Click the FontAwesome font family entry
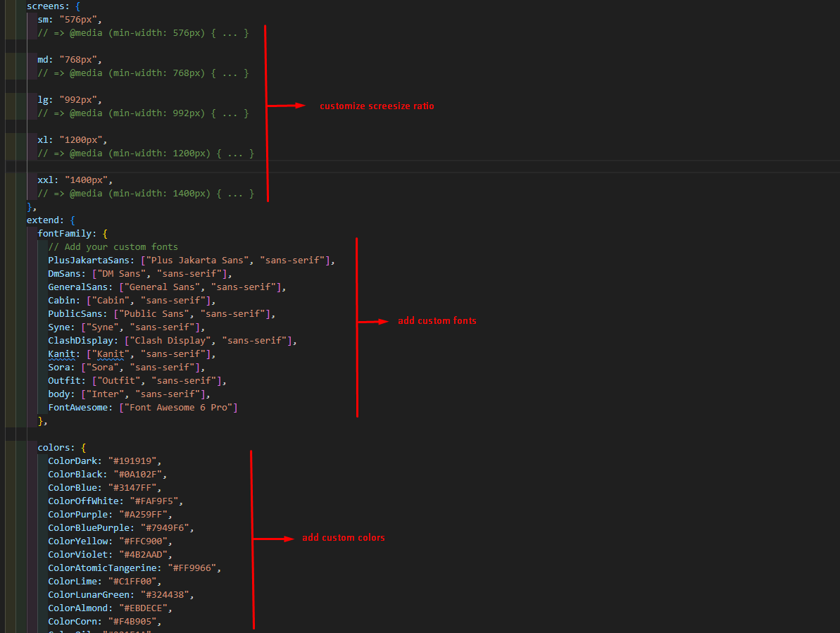This screenshot has width=840, height=633. point(80,407)
